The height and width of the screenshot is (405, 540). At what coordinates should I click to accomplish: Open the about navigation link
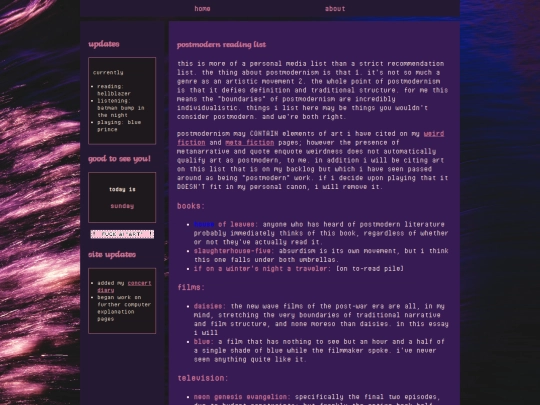pos(335,9)
